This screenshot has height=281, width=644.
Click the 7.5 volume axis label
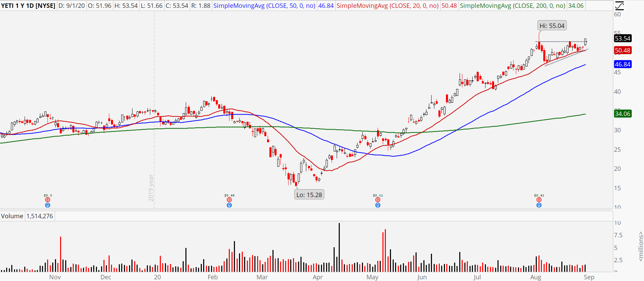tap(618, 235)
